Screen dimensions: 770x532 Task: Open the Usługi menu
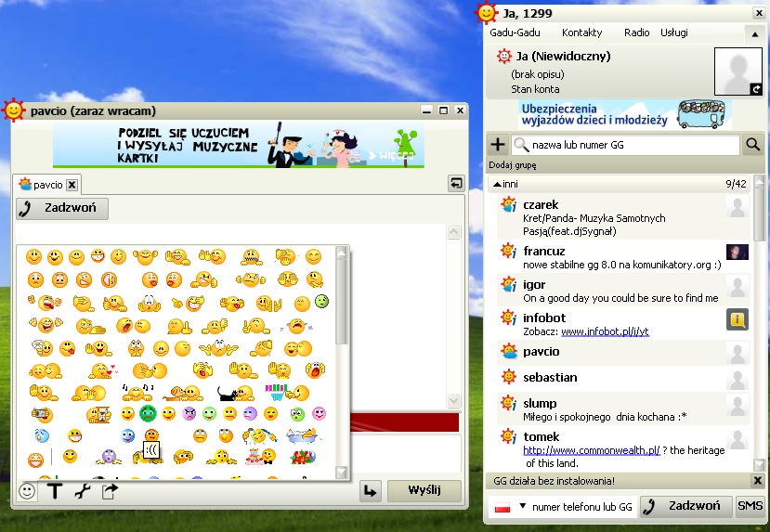coord(673,32)
